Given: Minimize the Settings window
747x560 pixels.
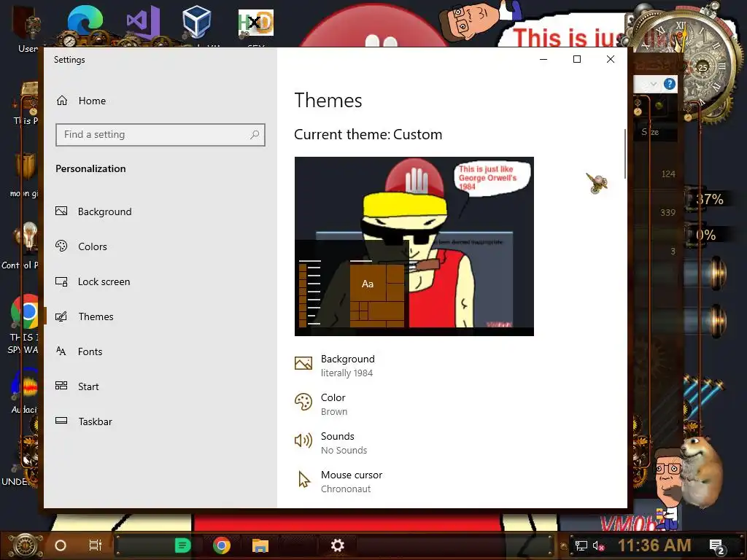Looking at the screenshot, I should pos(543,59).
